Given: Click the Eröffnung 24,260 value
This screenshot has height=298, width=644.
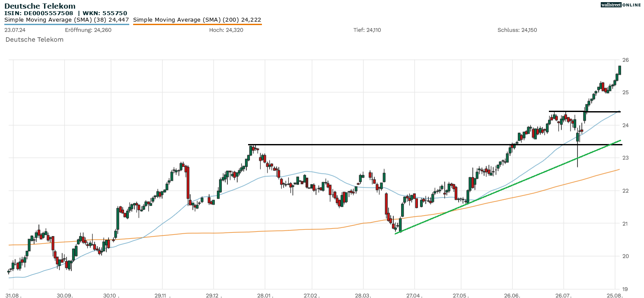Looking at the screenshot, I should click(88, 30).
